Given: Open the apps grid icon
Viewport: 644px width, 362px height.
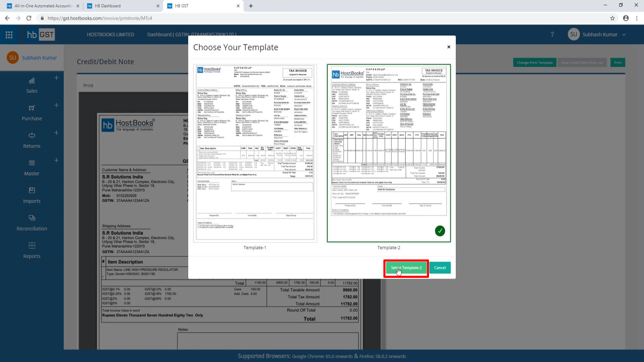Looking at the screenshot, I should pos(9,35).
